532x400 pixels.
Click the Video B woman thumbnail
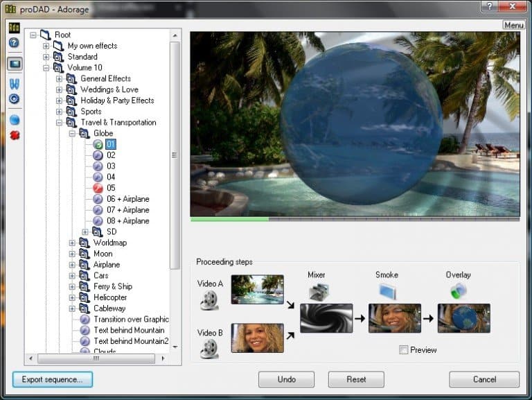[258, 338]
